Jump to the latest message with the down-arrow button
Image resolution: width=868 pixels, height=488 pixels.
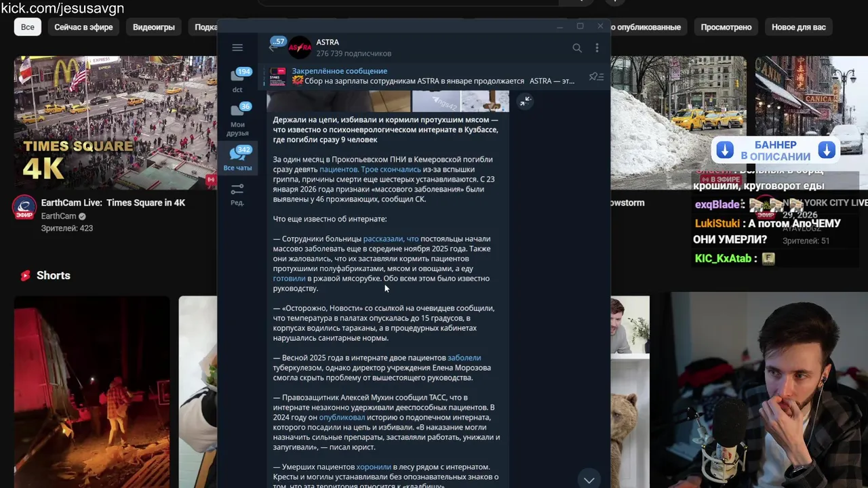(x=589, y=479)
